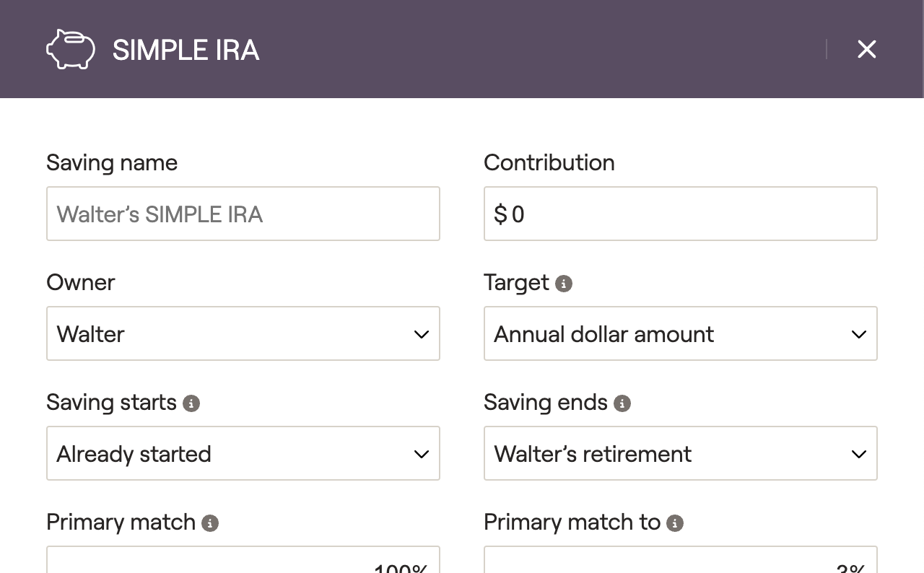Select the Primary match to 3% field
Screen dimensions: 924x573
(680, 561)
